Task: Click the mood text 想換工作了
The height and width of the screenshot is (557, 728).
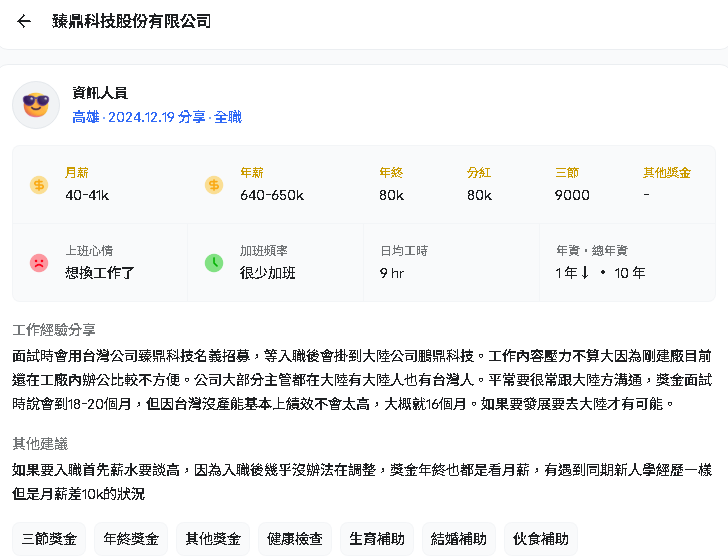Action: 100,273
